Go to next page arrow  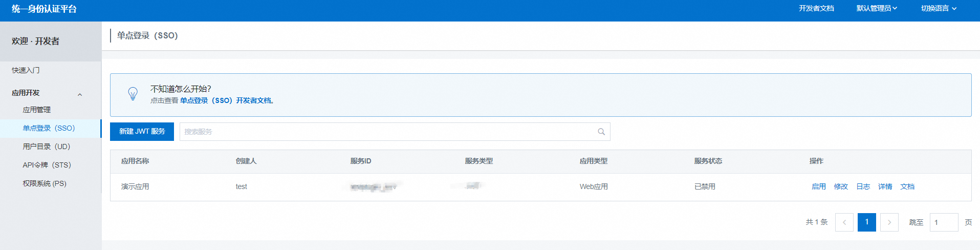click(x=889, y=222)
